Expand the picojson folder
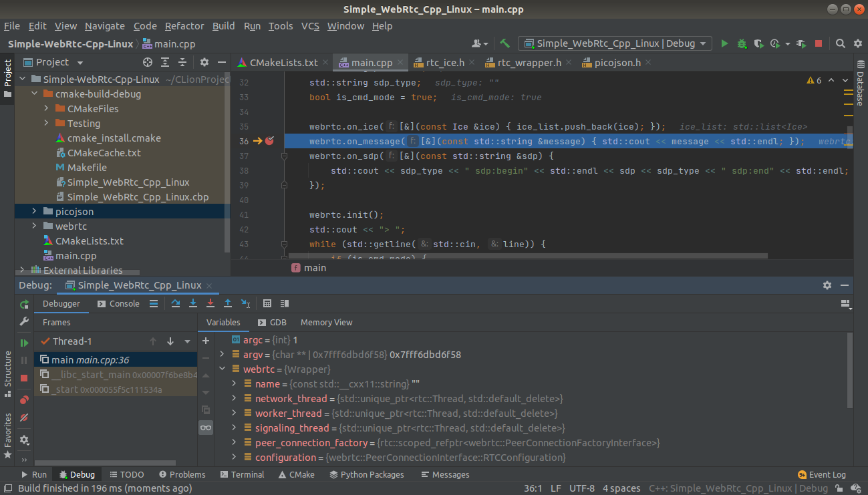 pos(34,212)
